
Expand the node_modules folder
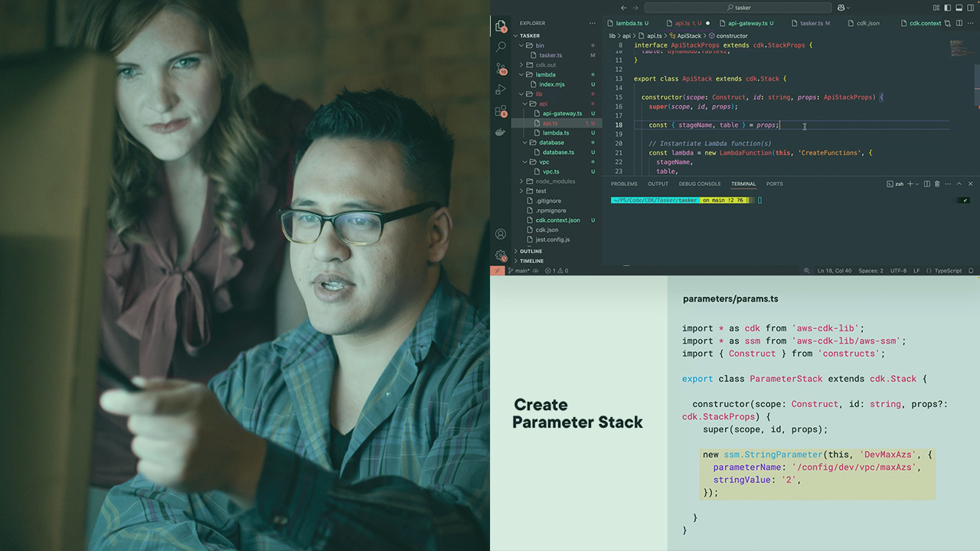(x=555, y=181)
